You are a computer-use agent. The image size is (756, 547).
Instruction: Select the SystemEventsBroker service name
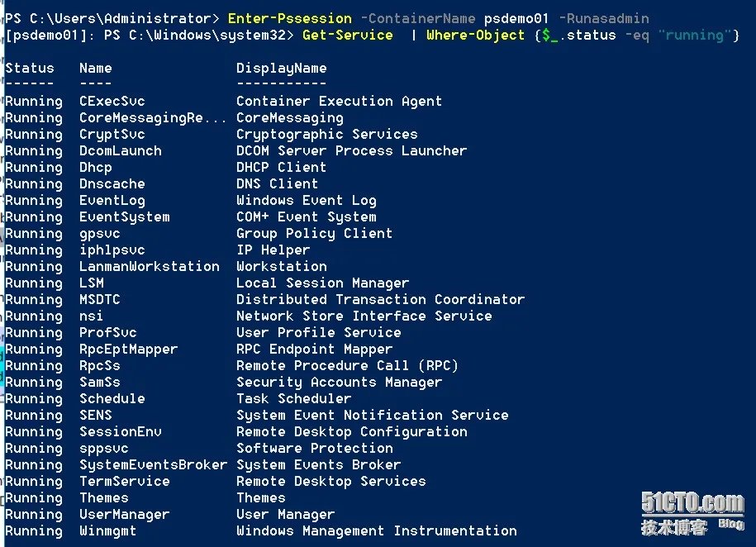click(x=154, y=465)
